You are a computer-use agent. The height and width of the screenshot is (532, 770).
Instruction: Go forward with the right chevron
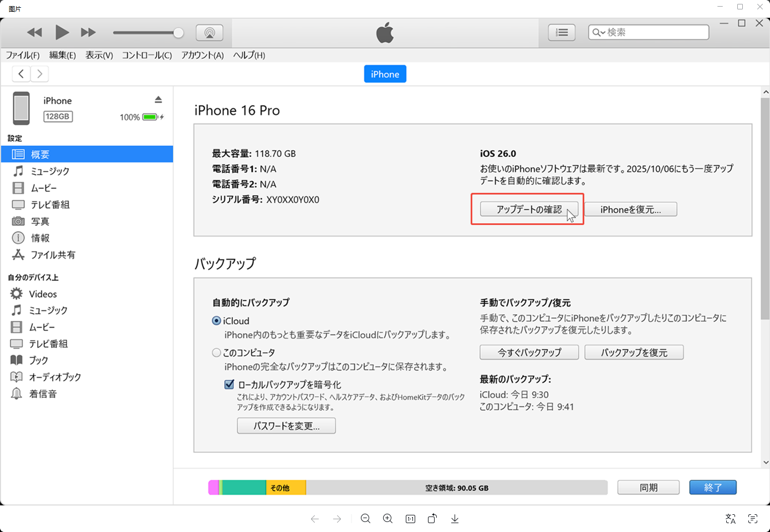click(39, 74)
